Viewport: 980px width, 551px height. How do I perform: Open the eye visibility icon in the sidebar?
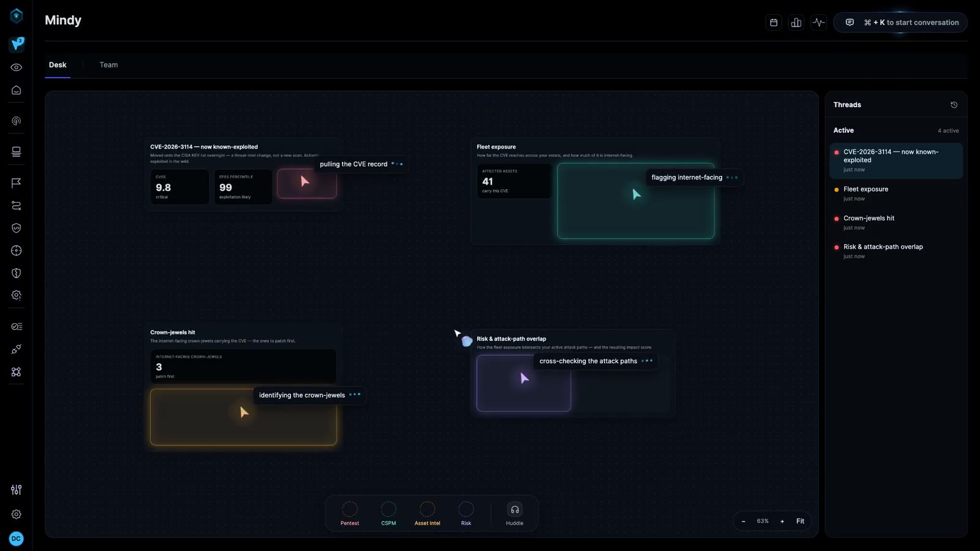tap(17, 67)
